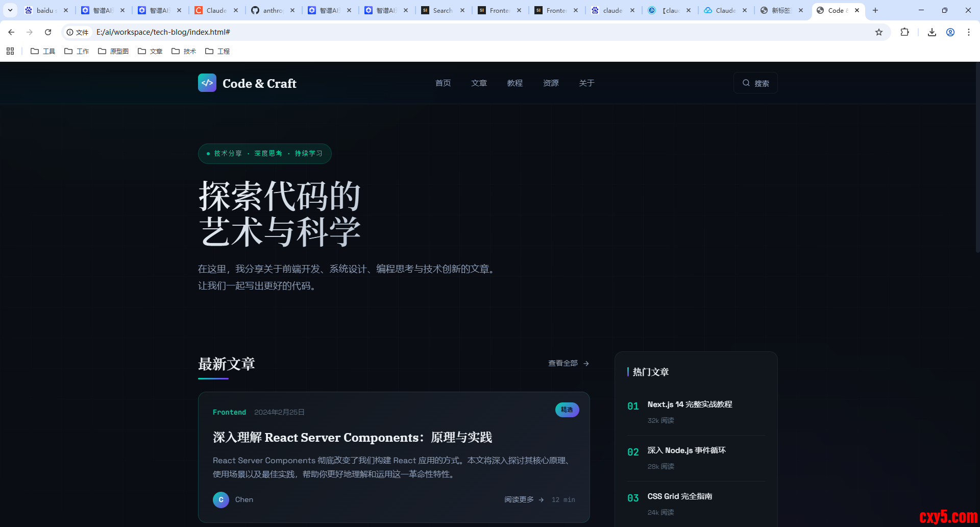Go to 首页 nav item
Image resolution: width=980 pixels, height=527 pixels.
(443, 83)
